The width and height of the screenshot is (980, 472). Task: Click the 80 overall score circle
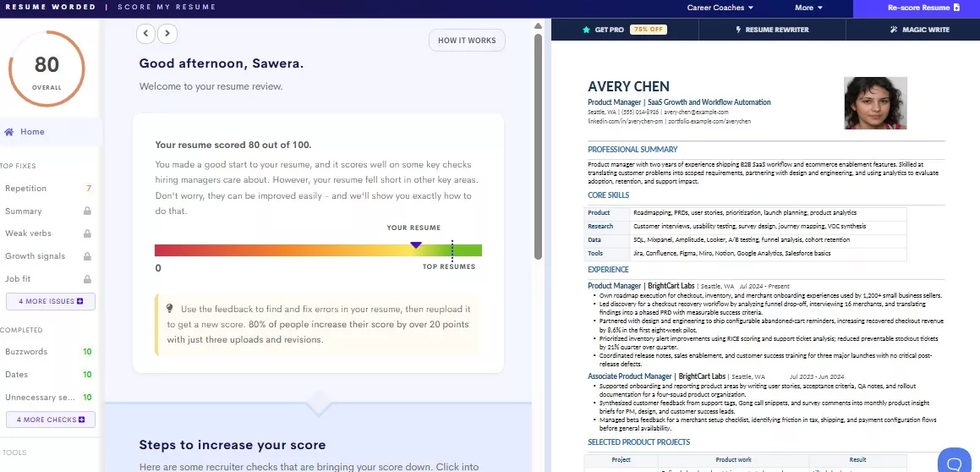pyautogui.click(x=47, y=69)
